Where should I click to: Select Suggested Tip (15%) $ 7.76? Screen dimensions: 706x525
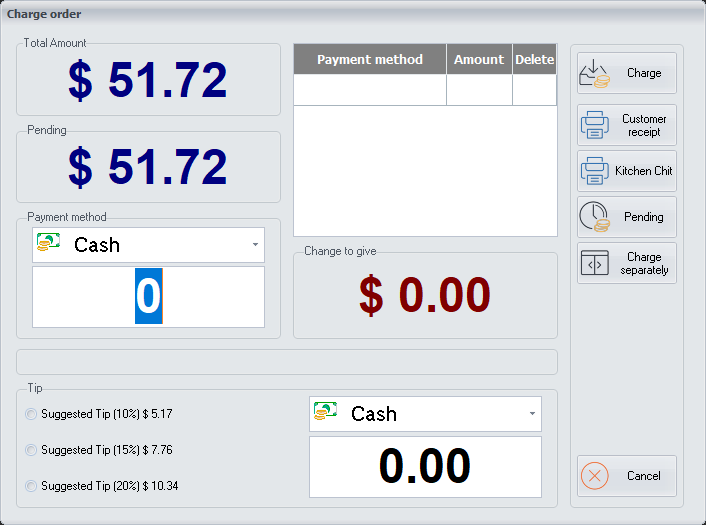click(x=31, y=450)
